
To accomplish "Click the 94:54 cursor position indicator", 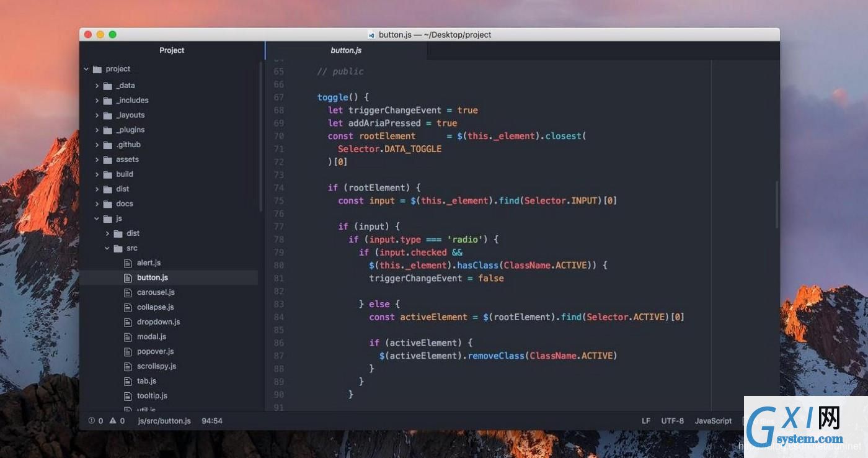I will (212, 421).
